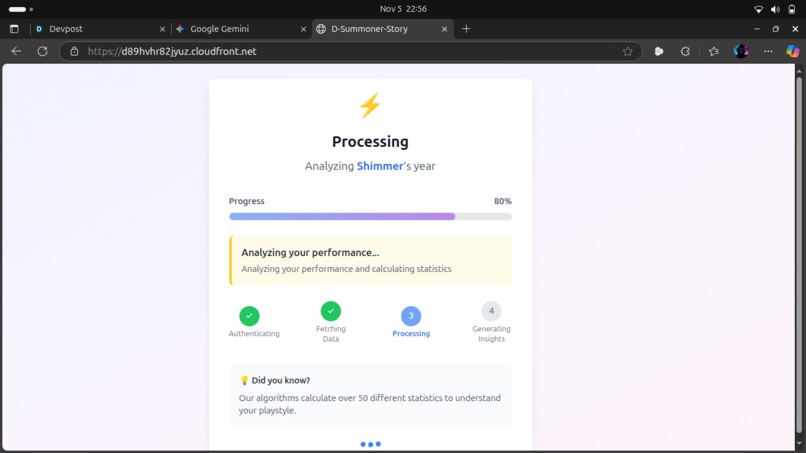Click the 'Progress' label
The height and width of the screenshot is (453, 806).
tap(247, 201)
